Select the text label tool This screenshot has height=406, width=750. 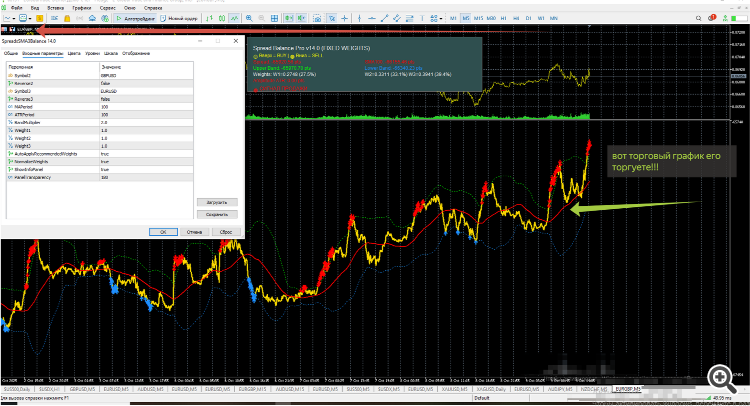(422, 18)
